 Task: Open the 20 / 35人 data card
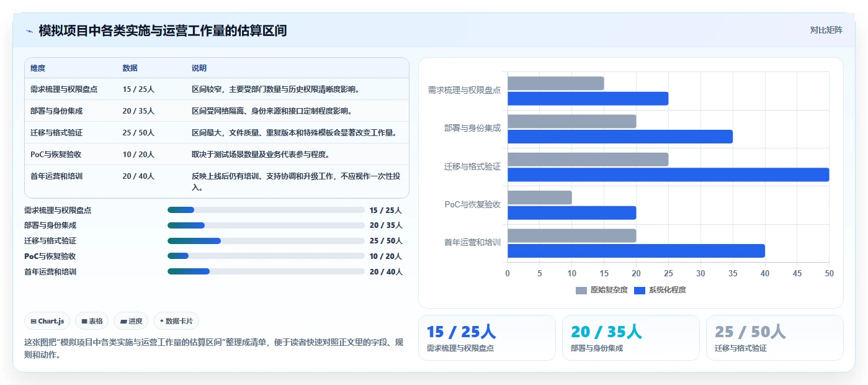point(631,338)
